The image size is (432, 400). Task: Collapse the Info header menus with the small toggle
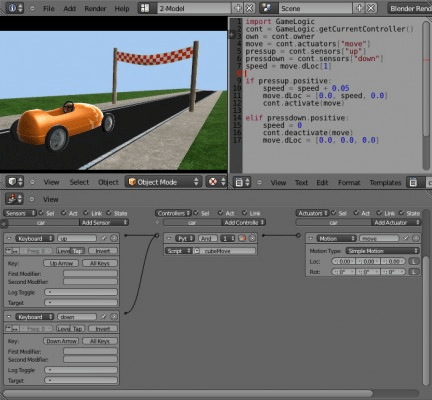32,8
